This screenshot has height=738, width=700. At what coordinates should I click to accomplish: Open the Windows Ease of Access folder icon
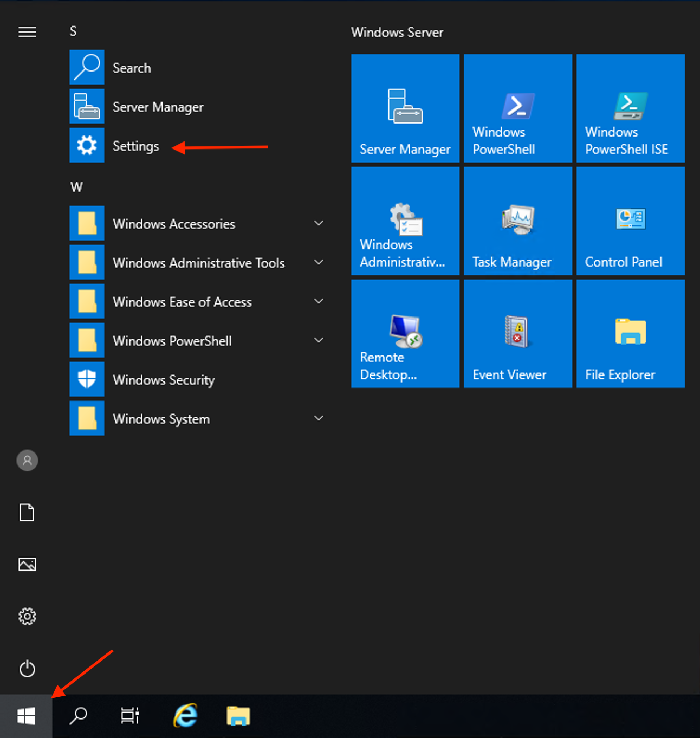click(87, 301)
